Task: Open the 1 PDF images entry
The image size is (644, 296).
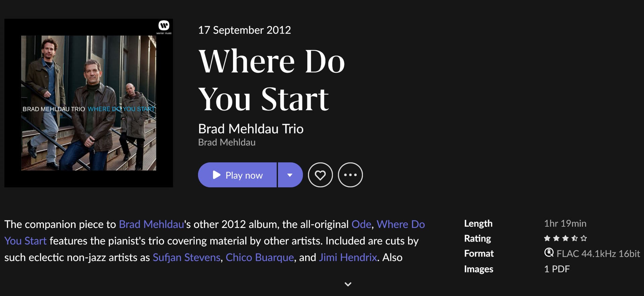Action: pyautogui.click(x=557, y=269)
